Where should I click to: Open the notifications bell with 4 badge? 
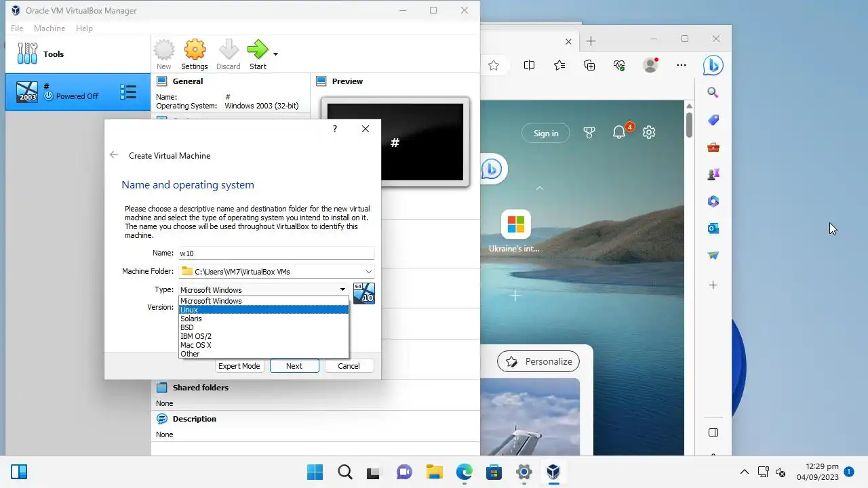click(620, 131)
